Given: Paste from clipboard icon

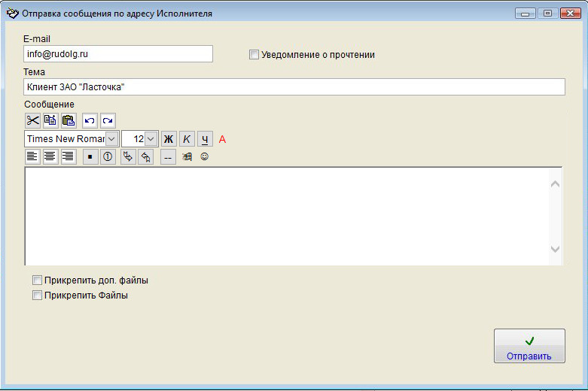Looking at the screenshot, I should tap(69, 120).
